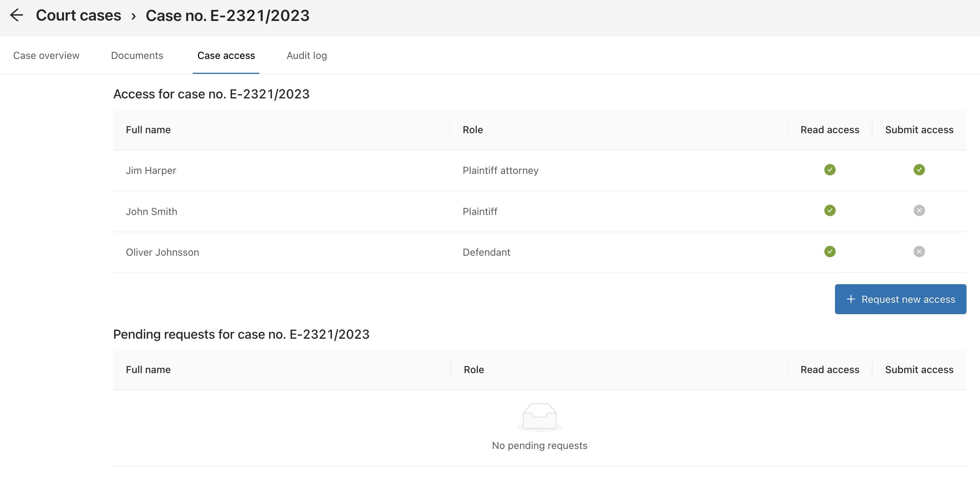
Task: Select the Case access tab
Action: click(226, 56)
